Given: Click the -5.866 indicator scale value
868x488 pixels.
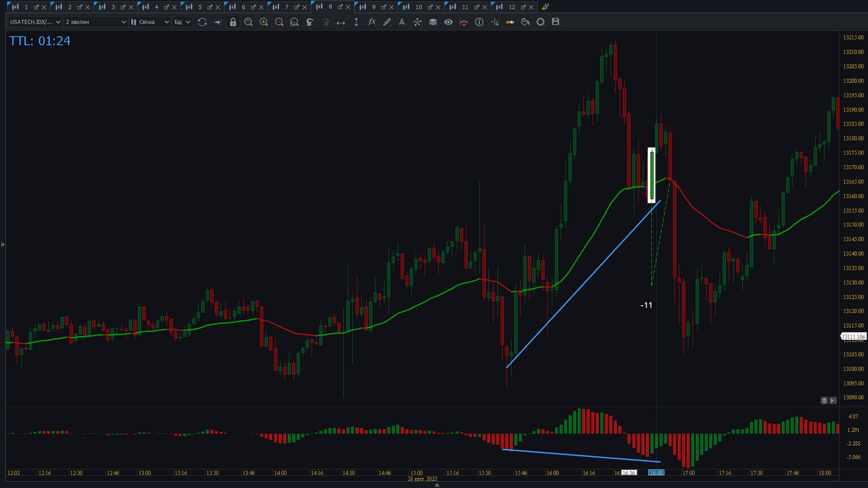Looking at the screenshot, I should [x=853, y=458].
